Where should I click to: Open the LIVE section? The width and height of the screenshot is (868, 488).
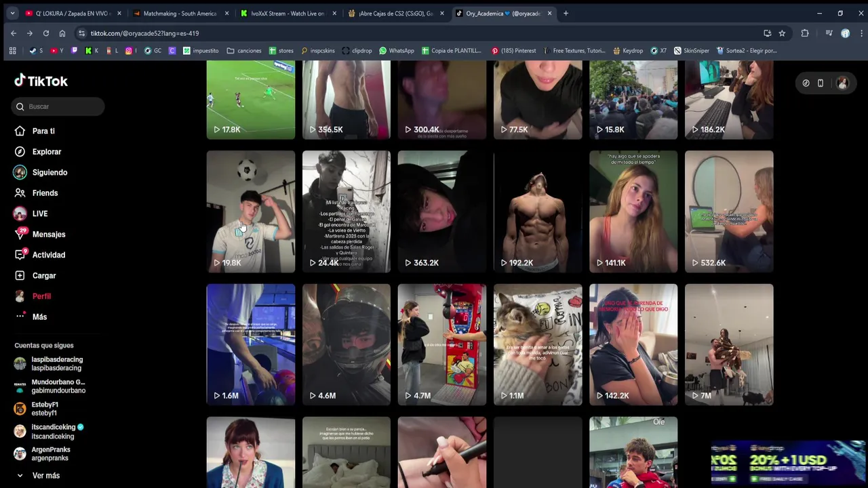(x=39, y=213)
